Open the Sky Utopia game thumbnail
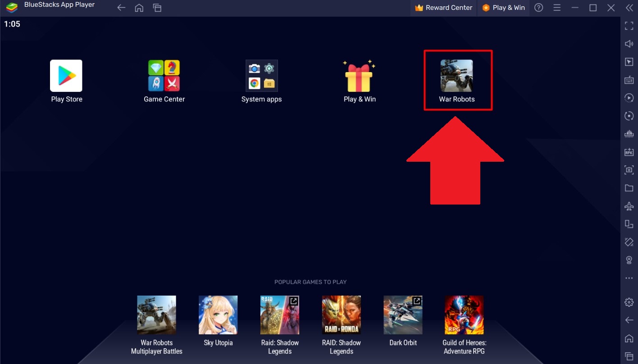 (x=218, y=315)
